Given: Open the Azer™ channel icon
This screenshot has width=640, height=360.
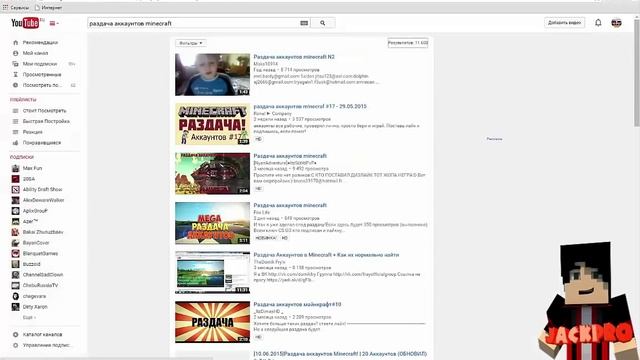Looking at the screenshot, I should coord(16,221).
